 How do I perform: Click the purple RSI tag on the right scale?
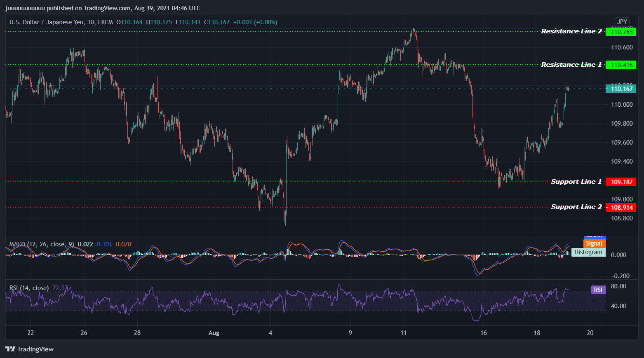coord(598,290)
